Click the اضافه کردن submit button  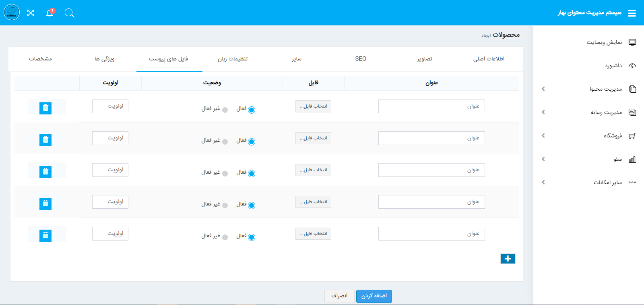coord(374,296)
